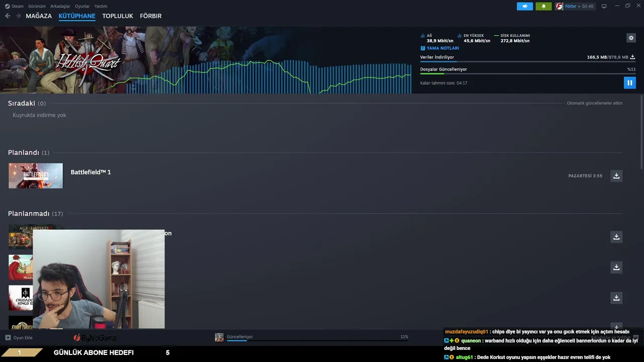
Task: Click the PAZARTESİ 3:55 schedule text
Action: (585, 176)
